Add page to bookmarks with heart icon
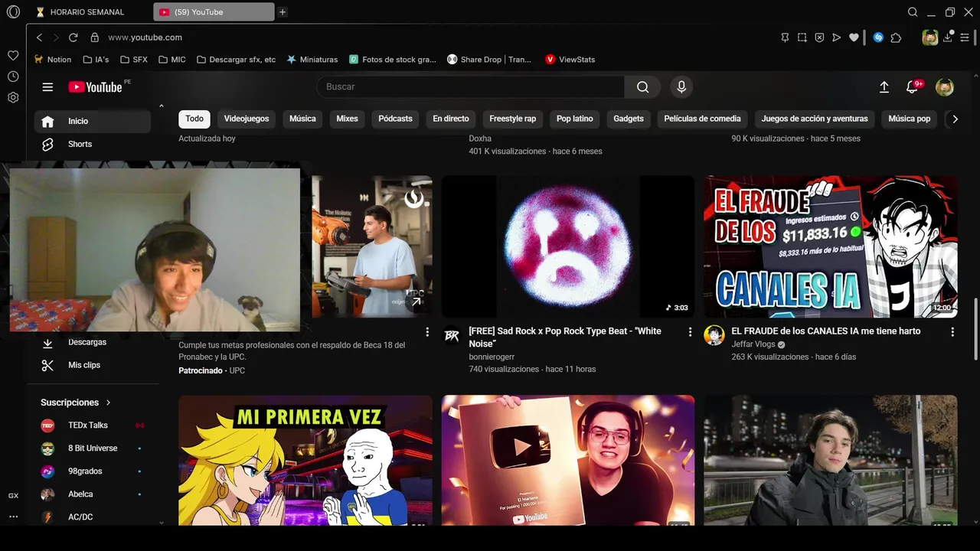 point(854,37)
